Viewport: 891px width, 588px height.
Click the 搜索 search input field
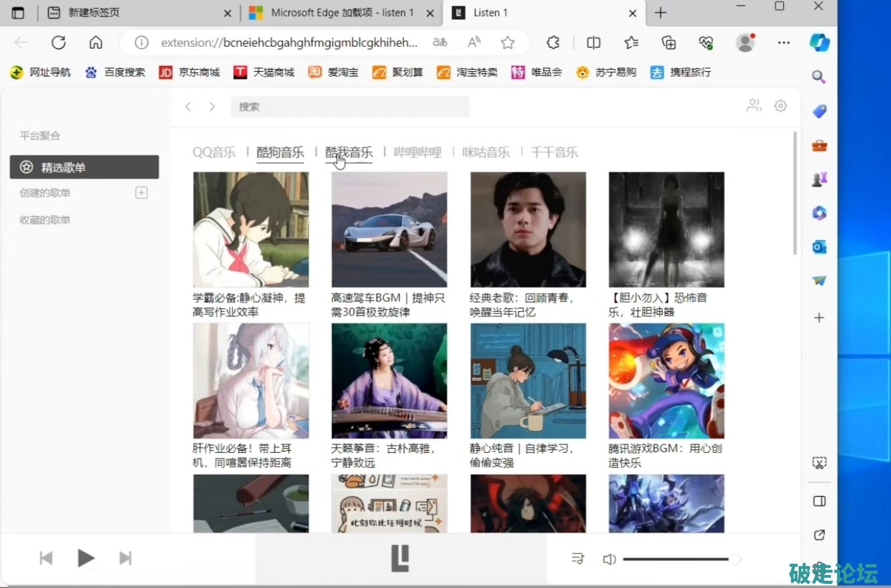click(349, 107)
